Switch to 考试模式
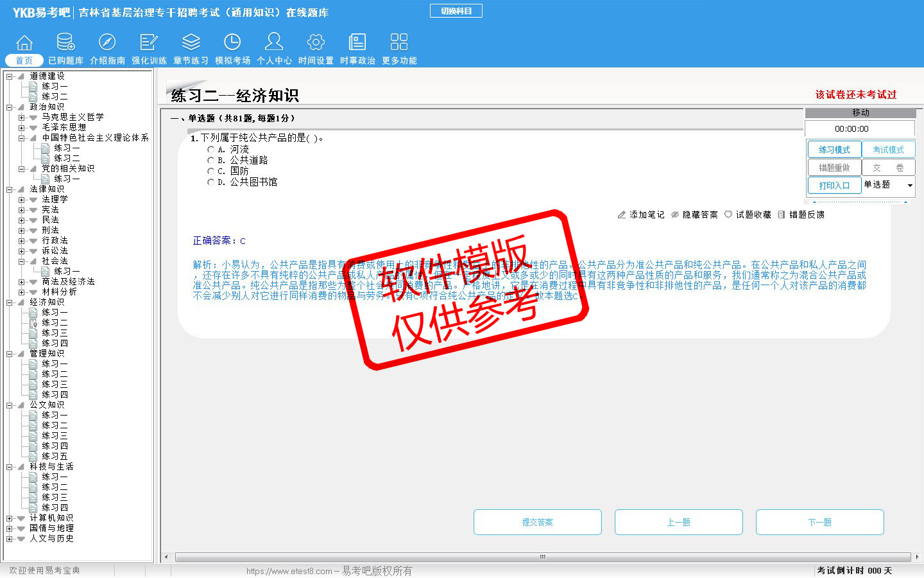 point(888,150)
